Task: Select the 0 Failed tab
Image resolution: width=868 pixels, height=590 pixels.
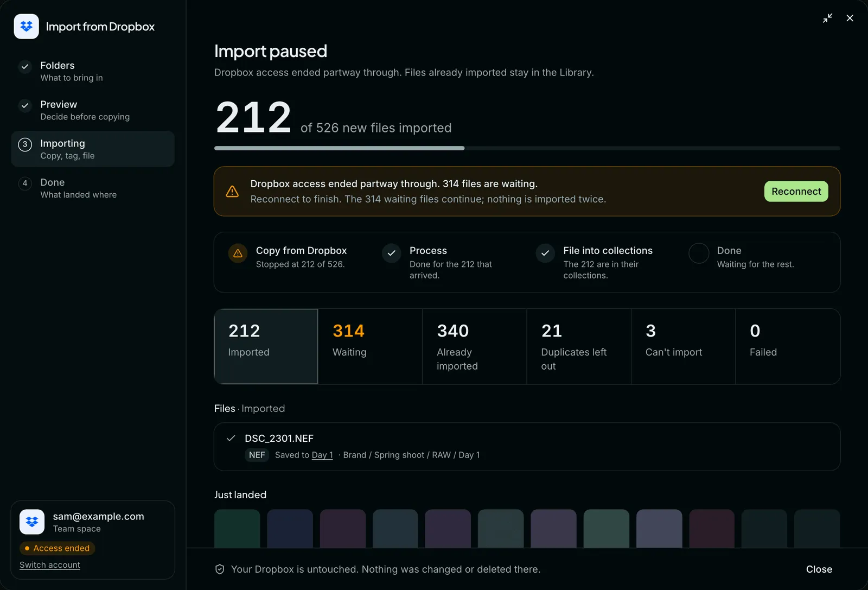Action: pos(788,346)
